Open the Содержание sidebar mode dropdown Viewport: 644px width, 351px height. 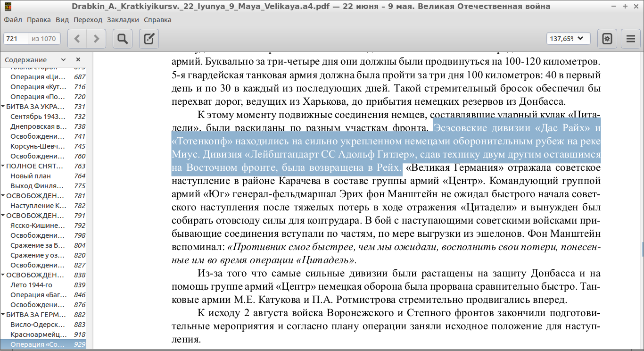63,60
